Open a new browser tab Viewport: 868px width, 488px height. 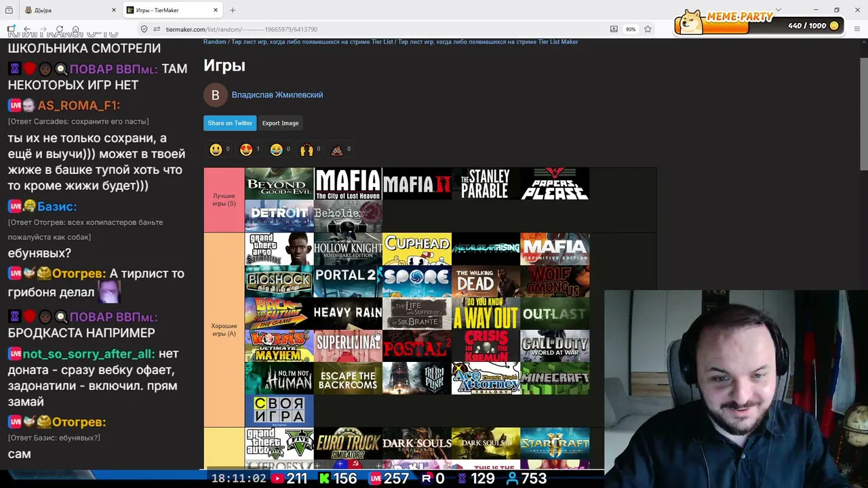[233, 10]
